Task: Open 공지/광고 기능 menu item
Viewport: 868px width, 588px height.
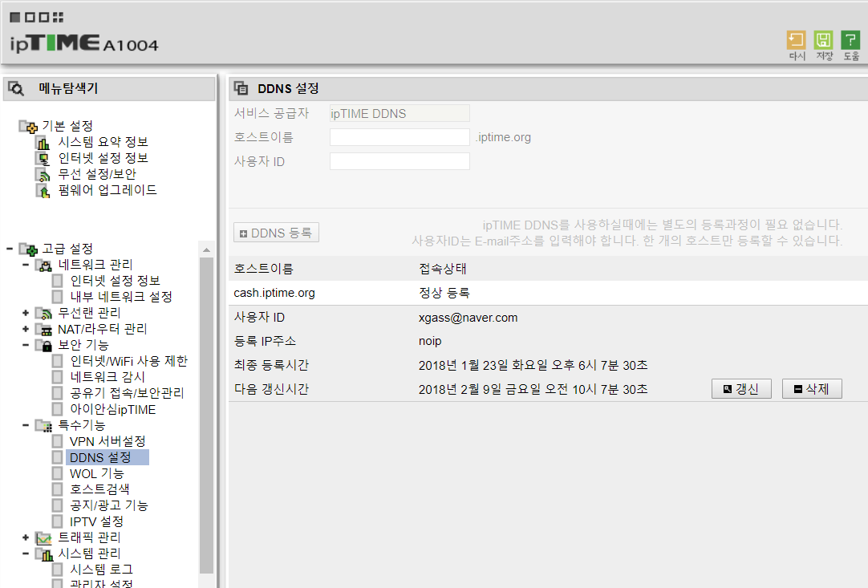Action: coord(109,505)
